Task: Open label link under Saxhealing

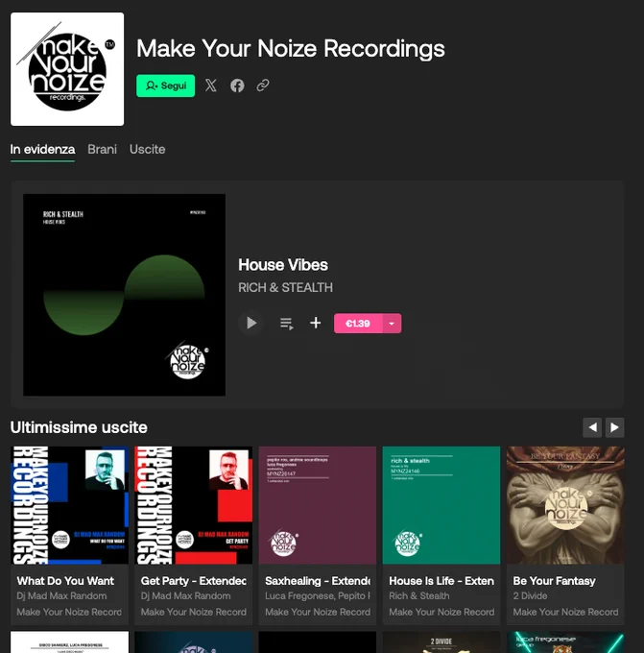Action: [x=318, y=612]
